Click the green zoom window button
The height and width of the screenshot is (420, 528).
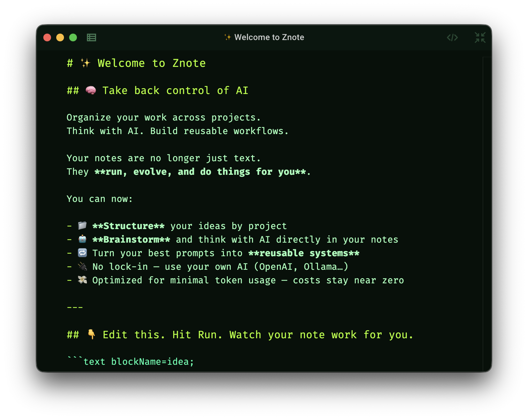pyautogui.click(x=73, y=37)
